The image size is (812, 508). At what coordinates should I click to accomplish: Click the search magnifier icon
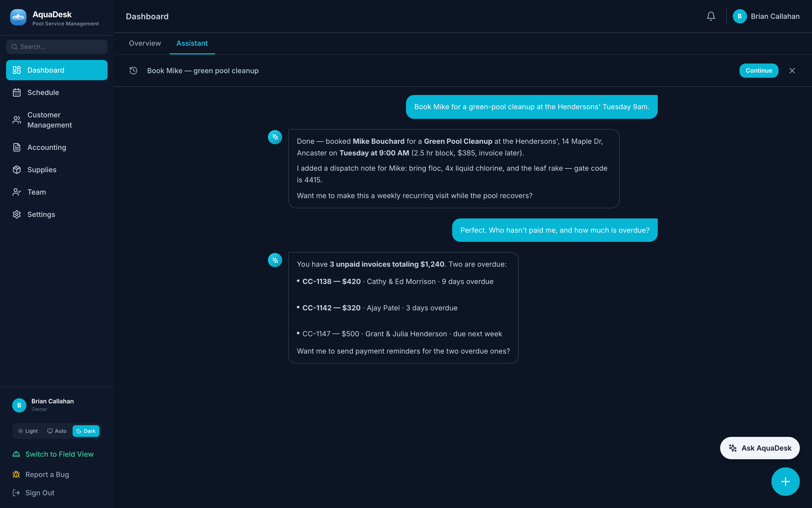point(14,47)
